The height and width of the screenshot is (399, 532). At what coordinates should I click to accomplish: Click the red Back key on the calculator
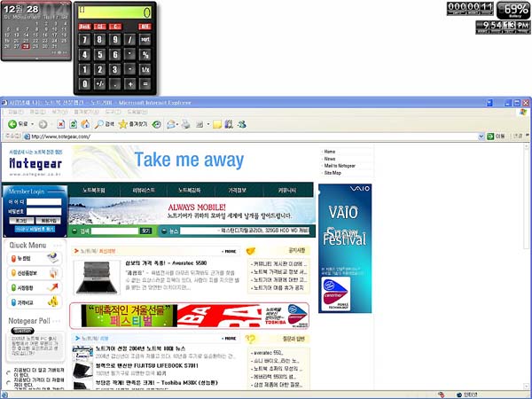(84, 27)
